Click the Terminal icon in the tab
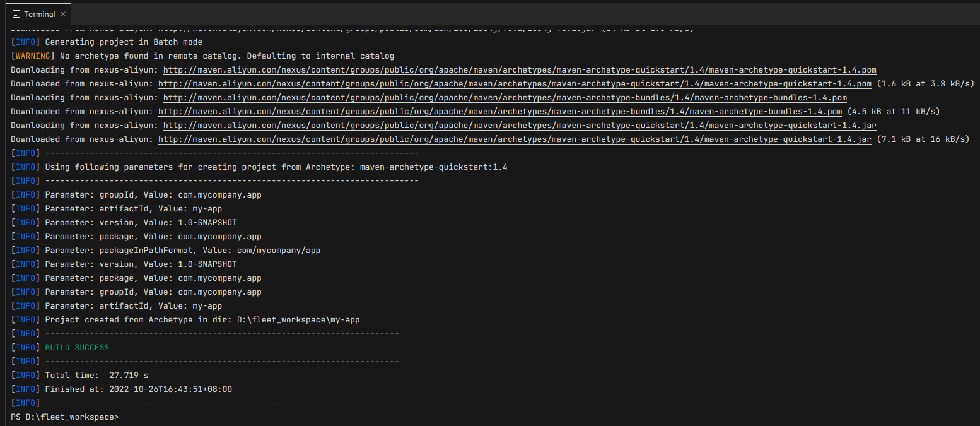Screen dimensions: 980x426 [x=16, y=14]
